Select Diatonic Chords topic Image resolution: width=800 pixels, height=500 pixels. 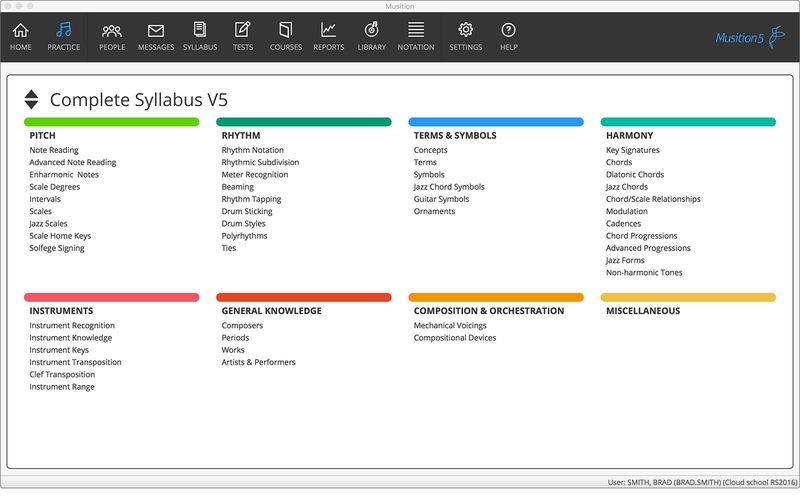pos(635,174)
